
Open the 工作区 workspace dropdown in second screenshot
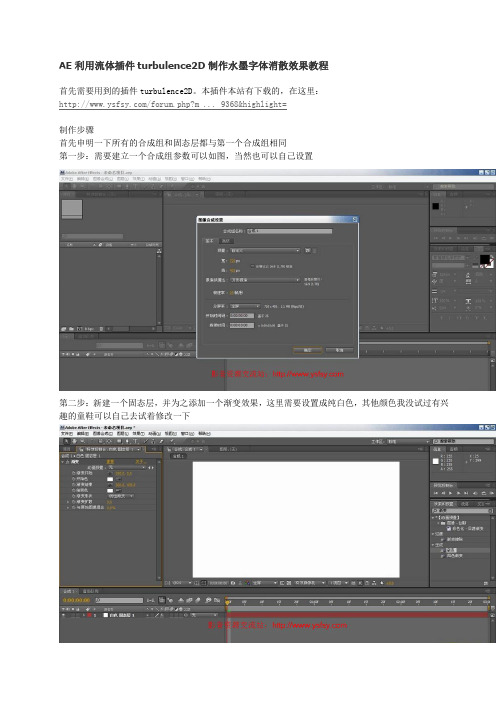point(408,442)
